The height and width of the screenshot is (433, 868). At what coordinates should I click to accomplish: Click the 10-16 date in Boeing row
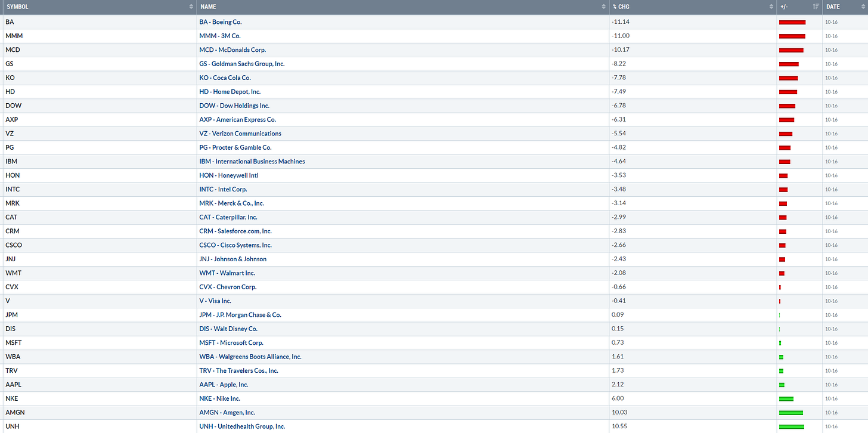831,22
